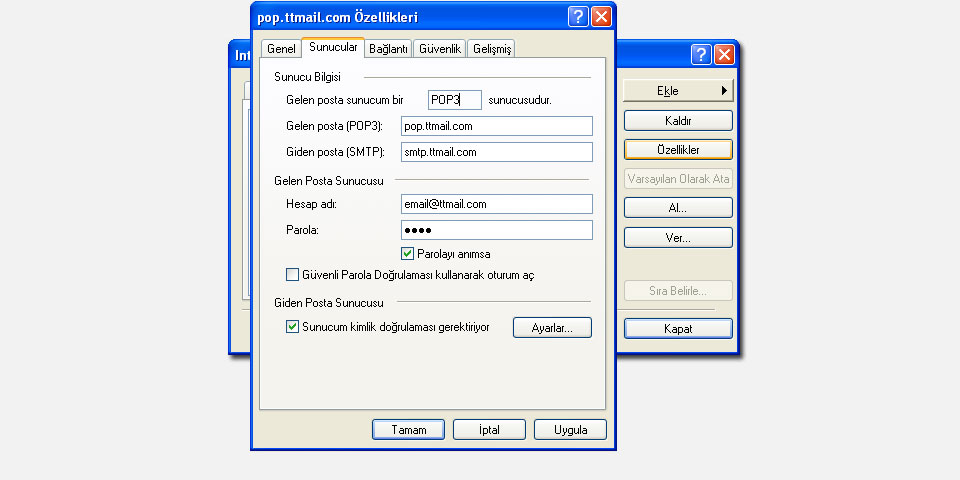Close the pop.ttmail.com Özellikleri dialog

(601, 17)
